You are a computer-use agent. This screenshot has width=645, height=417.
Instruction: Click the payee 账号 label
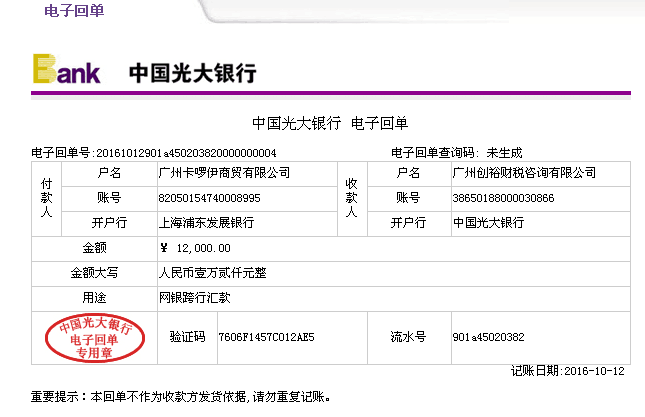tap(408, 198)
